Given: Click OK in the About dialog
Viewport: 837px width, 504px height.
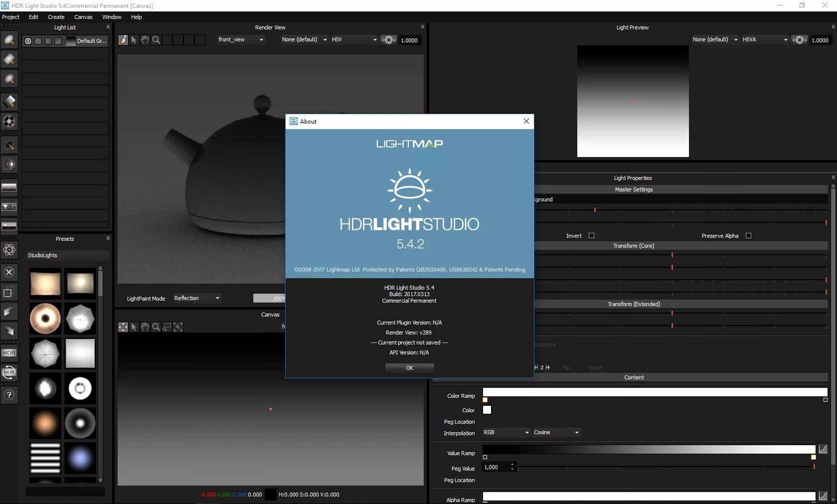Looking at the screenshot, I should (409, 368).
